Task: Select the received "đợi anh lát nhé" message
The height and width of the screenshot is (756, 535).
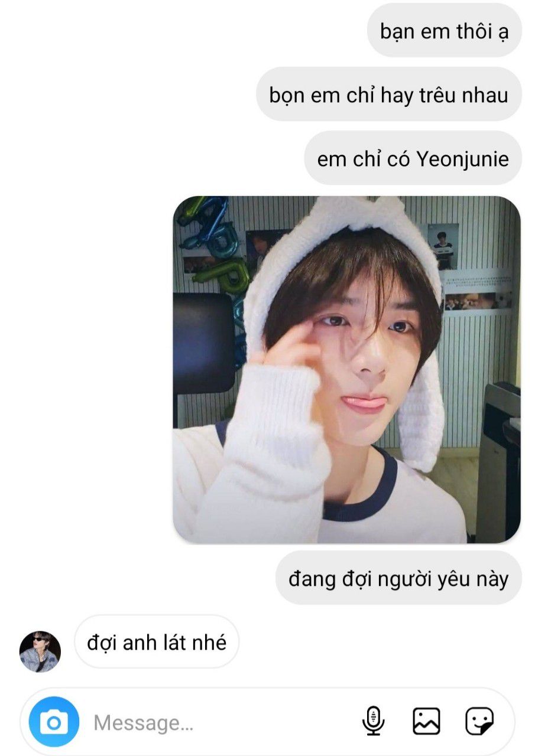Action: click(157, 642)
